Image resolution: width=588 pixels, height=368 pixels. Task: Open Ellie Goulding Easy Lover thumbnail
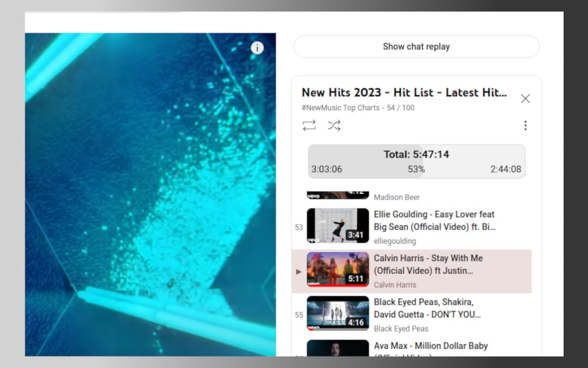click(x=338, y=225)
